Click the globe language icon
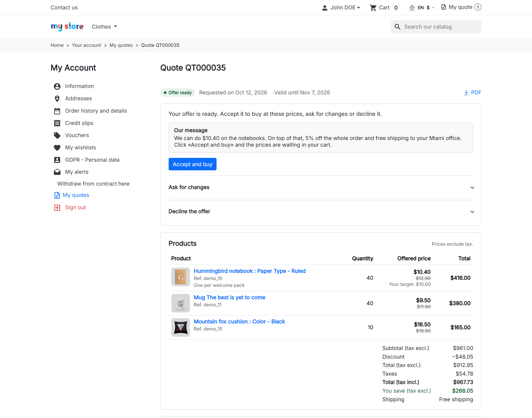The image size is (532, 418). pos(412,8)
